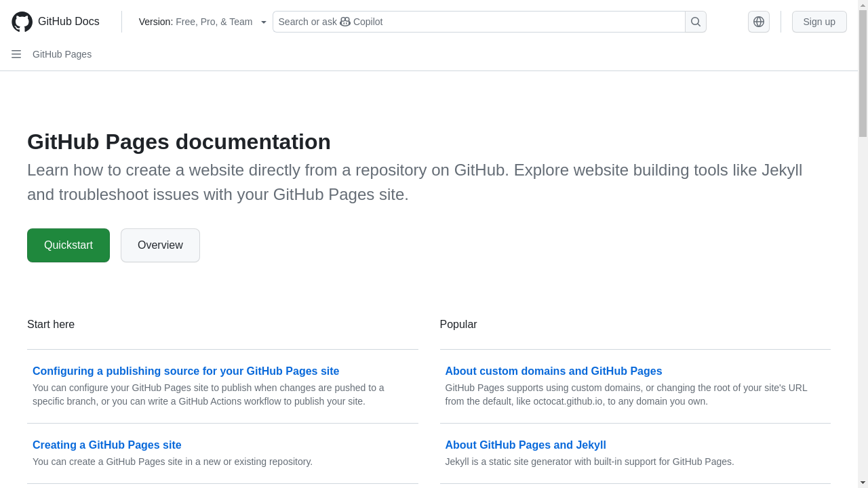Image resolution: width=868 pixels, height=488 pixels.
Task: Click the green Quickstart button
Action: coord(68,245)
